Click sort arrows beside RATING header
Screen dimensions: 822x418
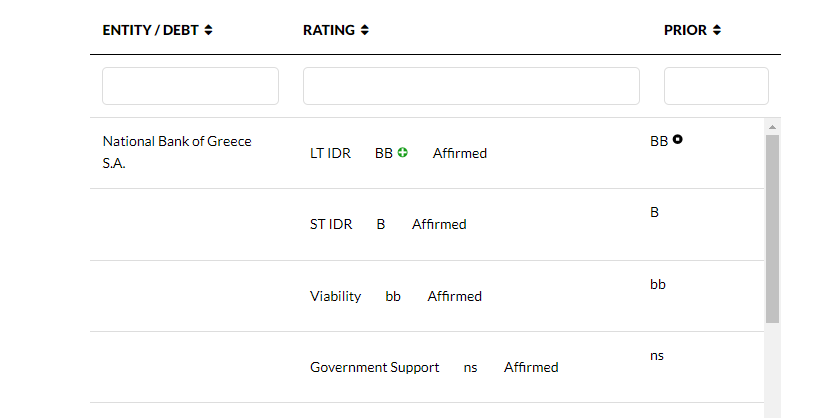pos(365,30)
